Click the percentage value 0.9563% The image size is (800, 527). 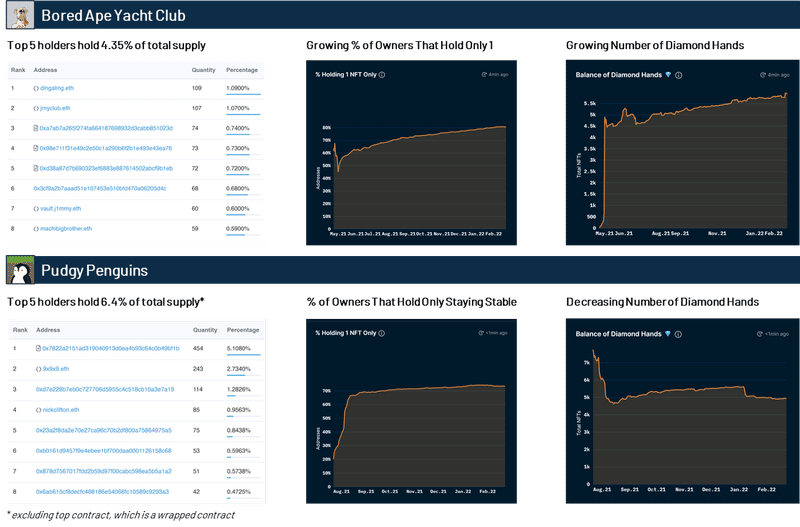pos(239,410)
